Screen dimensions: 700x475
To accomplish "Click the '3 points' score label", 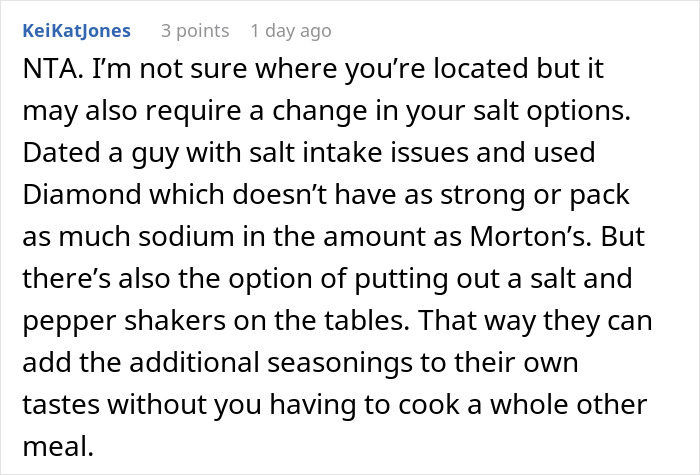I will (197, 31).
